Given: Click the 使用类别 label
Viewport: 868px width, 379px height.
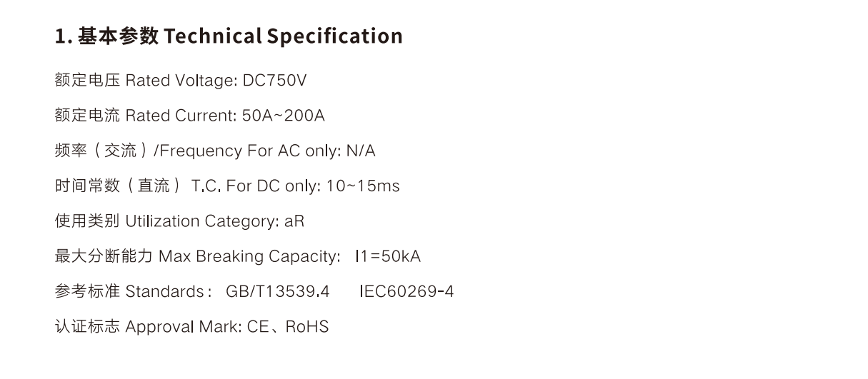Looking at the screenshot, I should 87,221.
